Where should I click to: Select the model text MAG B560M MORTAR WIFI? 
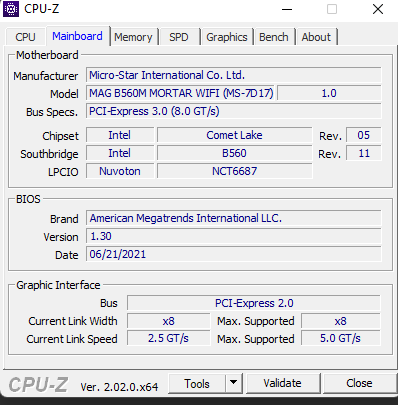180,93
